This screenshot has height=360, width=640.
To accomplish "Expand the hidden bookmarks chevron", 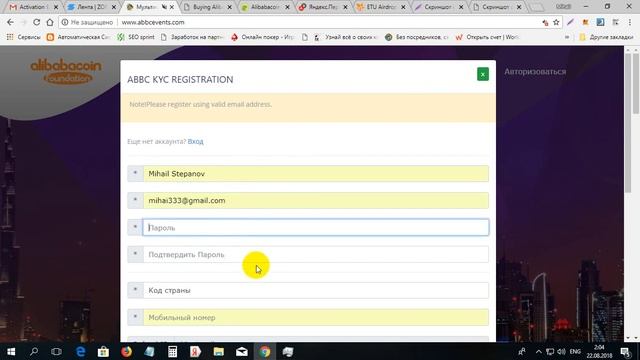I will pyautogui.click(x=567, y=37).
